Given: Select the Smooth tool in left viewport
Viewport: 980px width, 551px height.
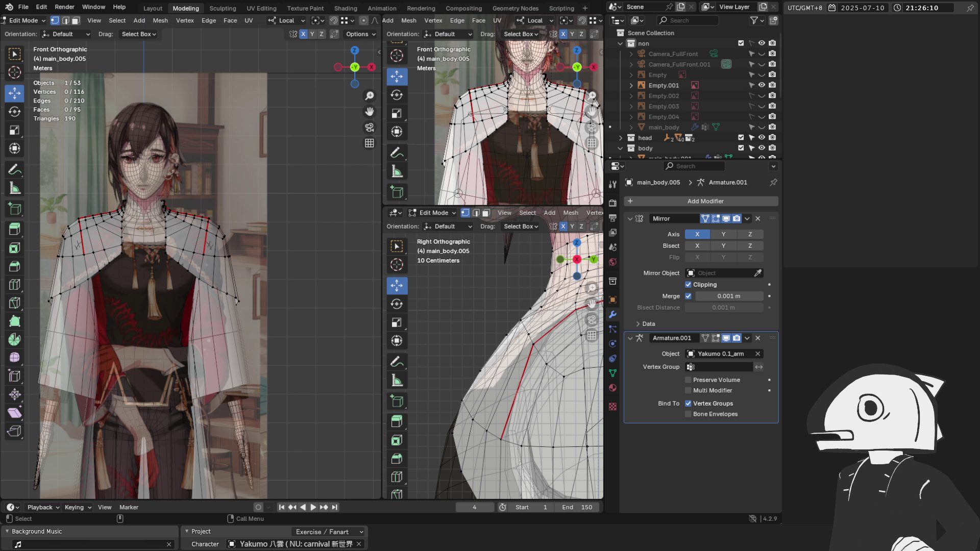Looking at the screenshot, I should pyautogui.click(x=15, y=358).
